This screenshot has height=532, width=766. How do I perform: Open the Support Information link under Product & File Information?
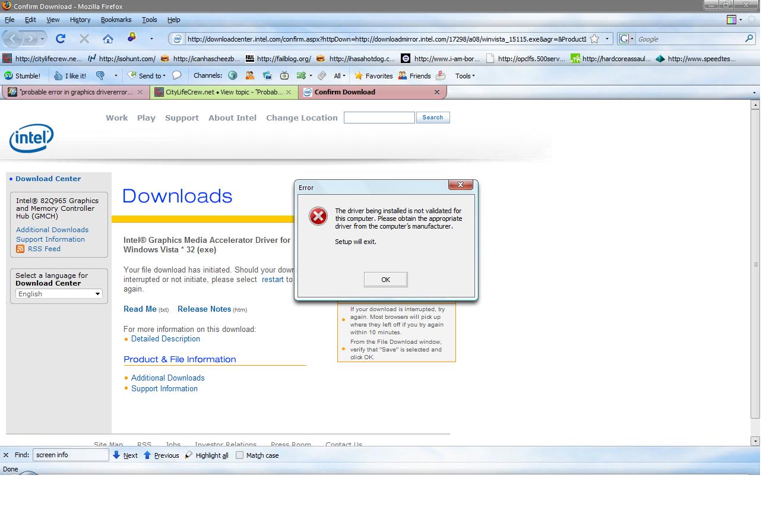click(164, 389)
